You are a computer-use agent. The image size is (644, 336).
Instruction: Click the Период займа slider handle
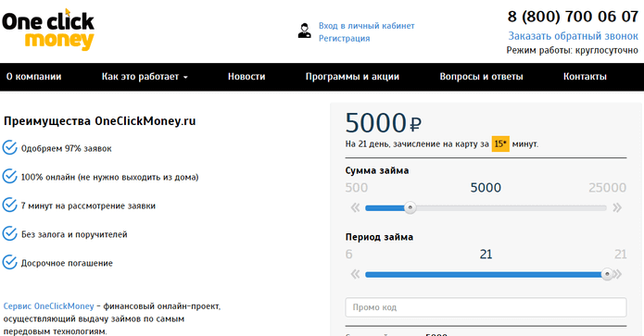[607, 274]
